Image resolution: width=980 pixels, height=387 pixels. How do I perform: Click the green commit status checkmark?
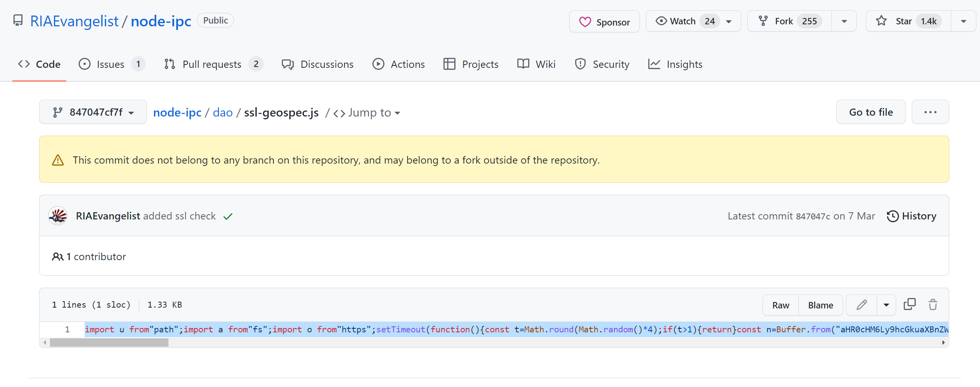click(x=228, y=216)
